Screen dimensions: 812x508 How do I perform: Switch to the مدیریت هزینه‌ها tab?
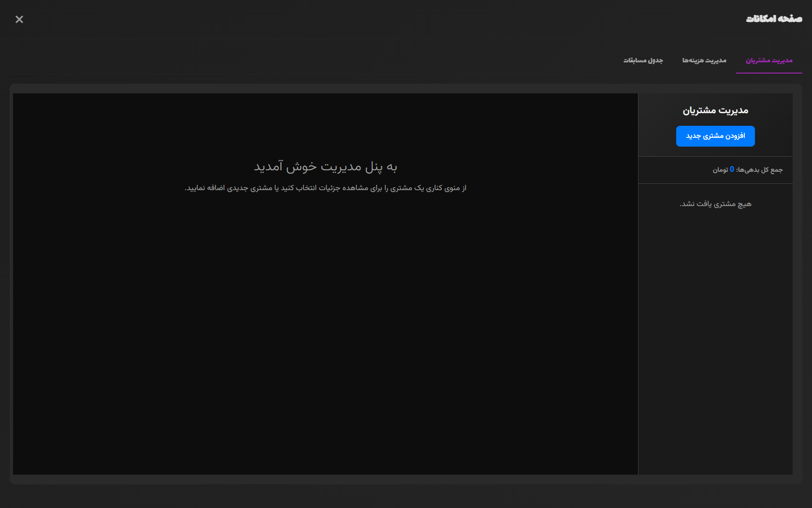point(704,60)
